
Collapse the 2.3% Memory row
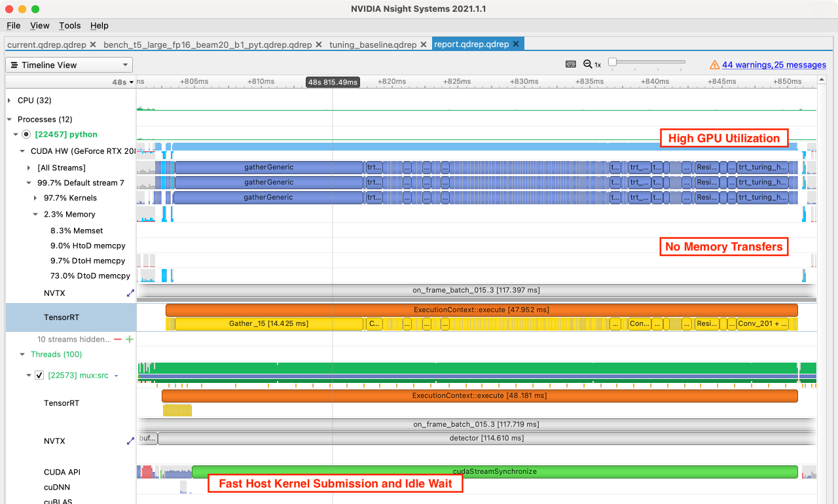(x=35, y=214)
